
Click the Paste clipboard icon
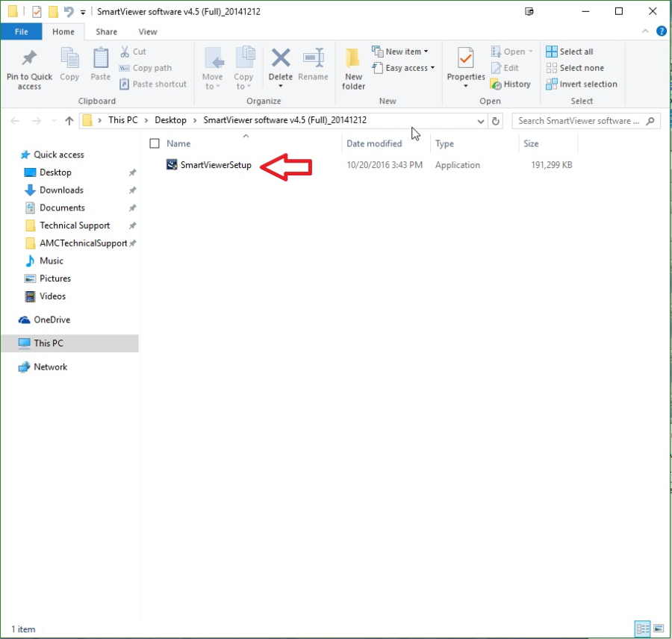tap(101, 58)
